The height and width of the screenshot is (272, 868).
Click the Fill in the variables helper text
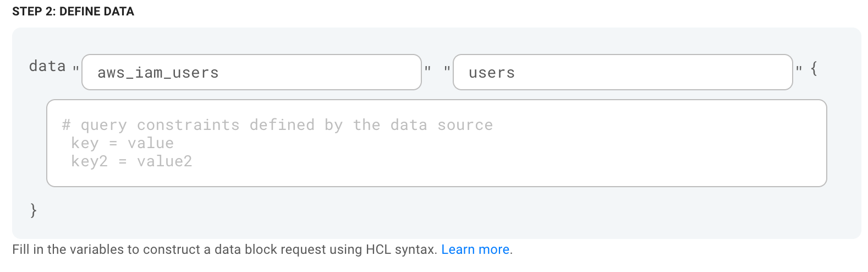coord(224,249)
